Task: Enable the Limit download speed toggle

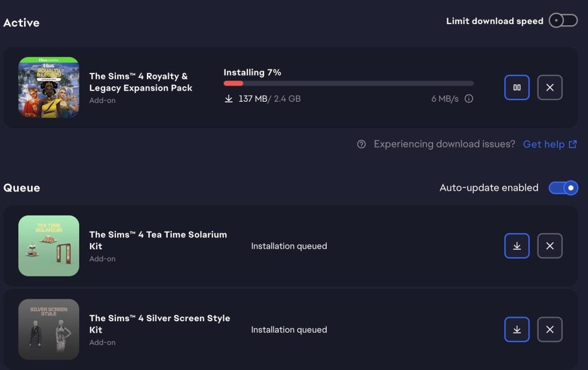Action: 563,21
